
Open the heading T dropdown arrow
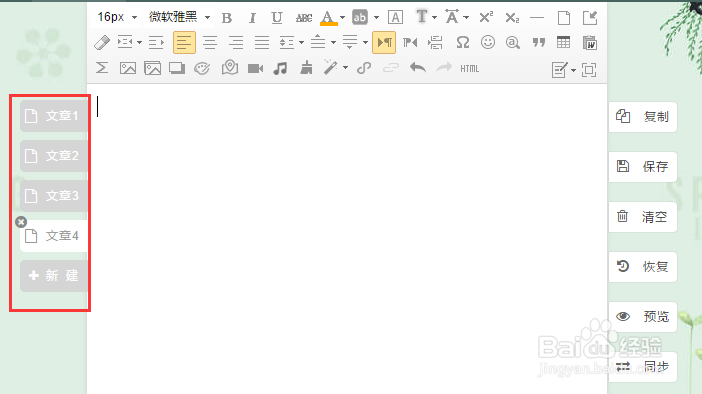[434, 18]
